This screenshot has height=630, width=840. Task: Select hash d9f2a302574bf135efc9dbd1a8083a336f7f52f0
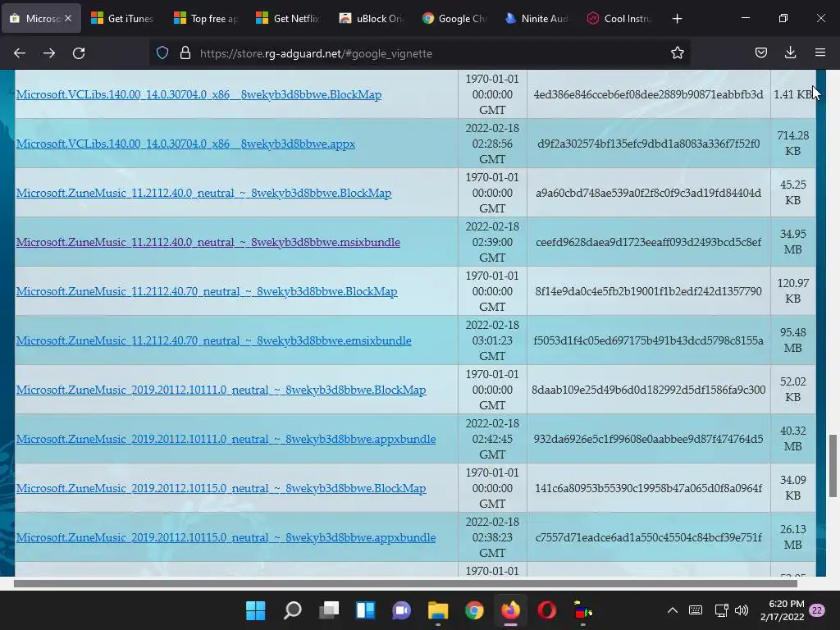click(648, 144)
